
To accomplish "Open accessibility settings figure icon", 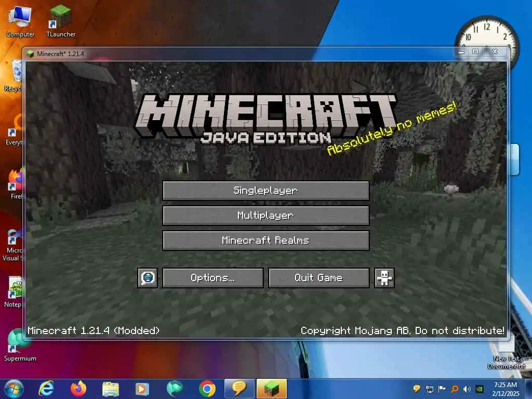I will (x=384, y=278).
